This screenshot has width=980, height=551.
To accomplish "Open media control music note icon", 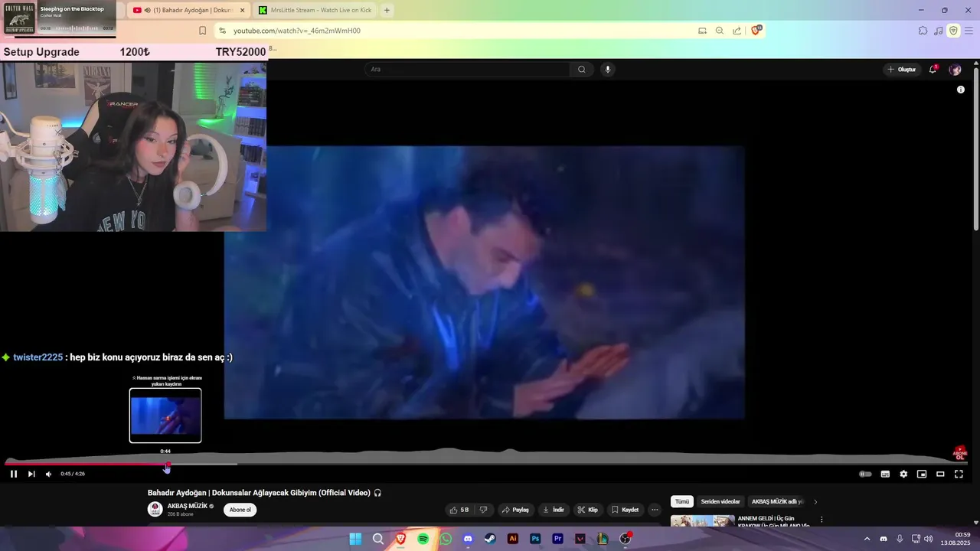I will (x=939, y=31).
